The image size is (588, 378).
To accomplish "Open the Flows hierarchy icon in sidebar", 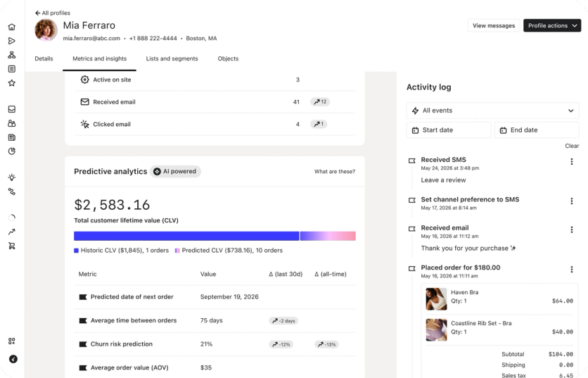I will (x=12, y=55).
